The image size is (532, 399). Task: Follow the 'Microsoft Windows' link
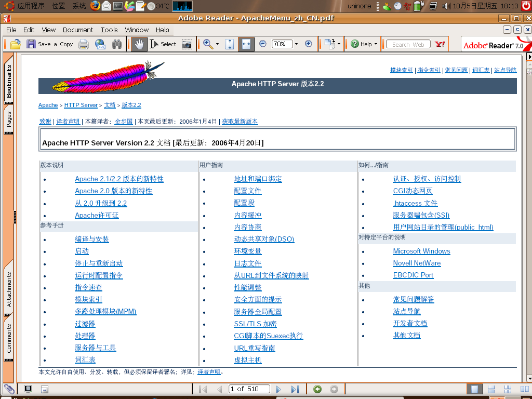click(422, 251)
